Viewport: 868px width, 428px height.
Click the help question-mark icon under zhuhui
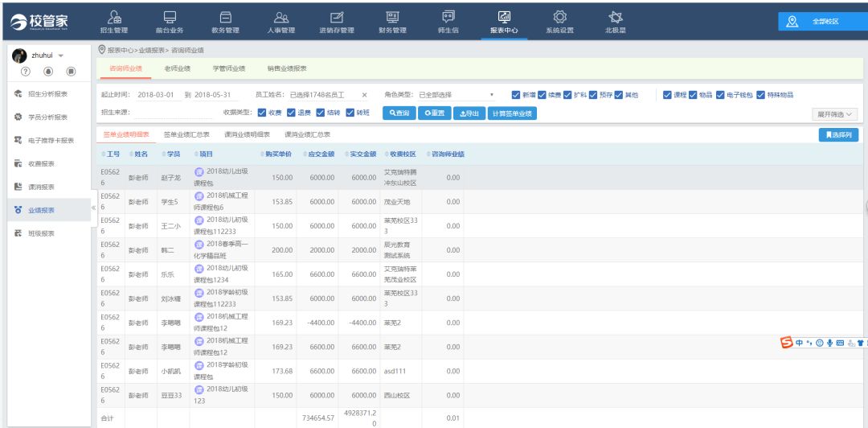[26, 72]
